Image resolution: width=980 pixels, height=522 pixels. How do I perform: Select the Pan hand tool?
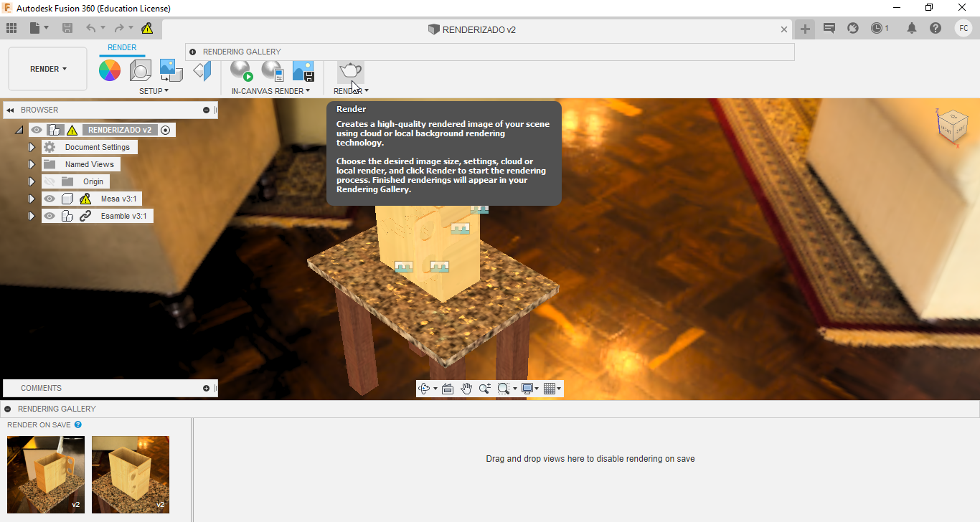[466, 389]
